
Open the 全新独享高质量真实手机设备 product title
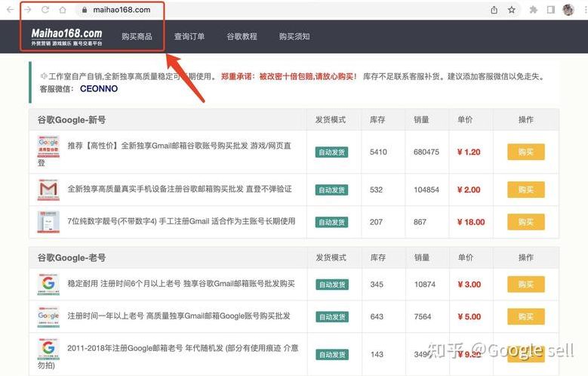179,189
